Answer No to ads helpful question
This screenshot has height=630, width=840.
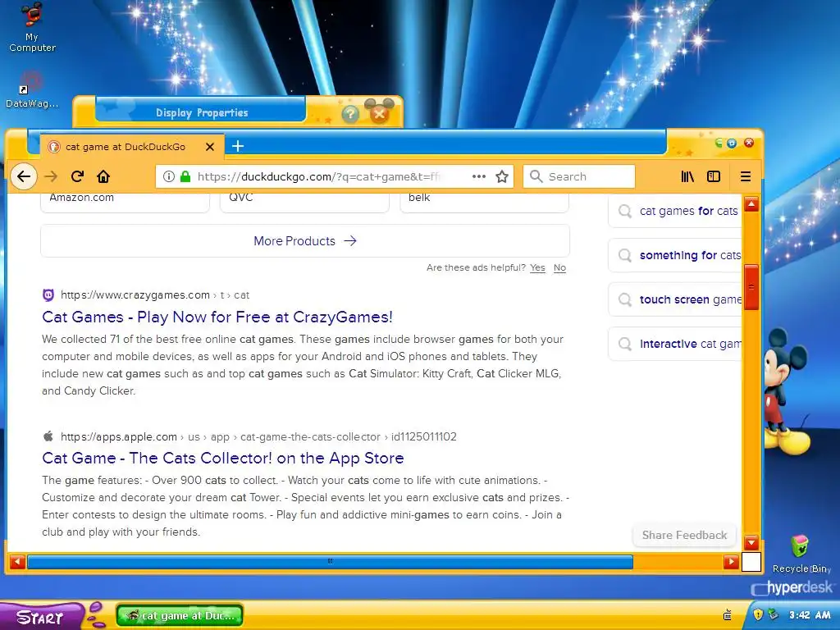pyautogui.click(x=559, y=268)
